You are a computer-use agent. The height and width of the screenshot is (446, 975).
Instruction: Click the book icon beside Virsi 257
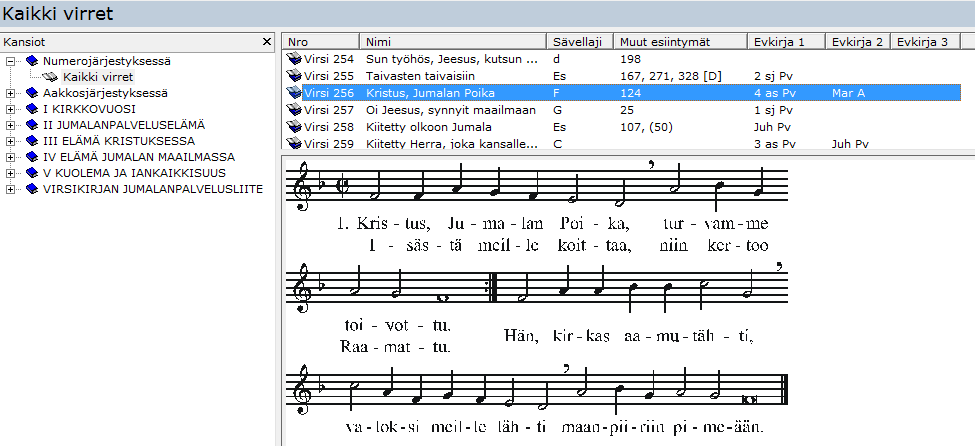(x=293, y=110)
